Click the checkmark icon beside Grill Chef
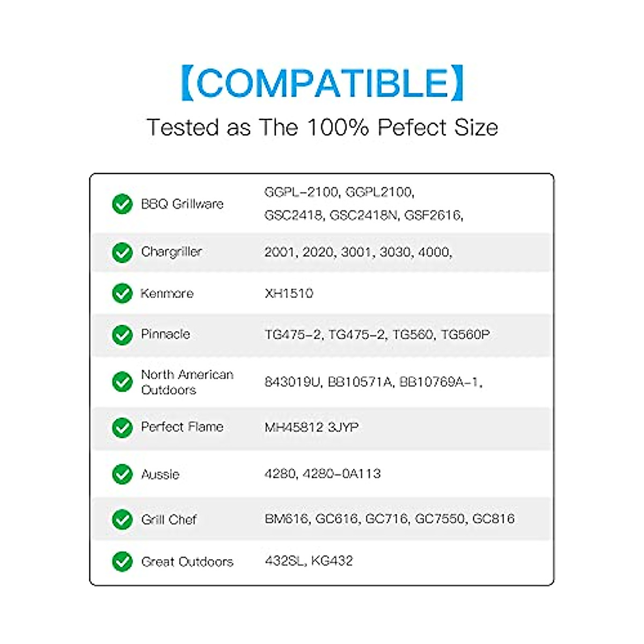Viewport: 644px width, 644px height. [122, 519]
